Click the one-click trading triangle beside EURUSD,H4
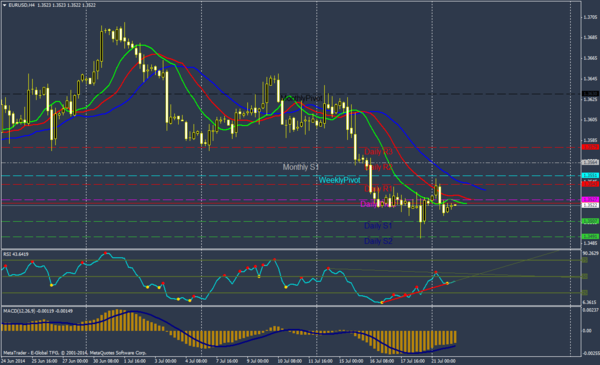 pyautogui.click(x=5, y=5)
